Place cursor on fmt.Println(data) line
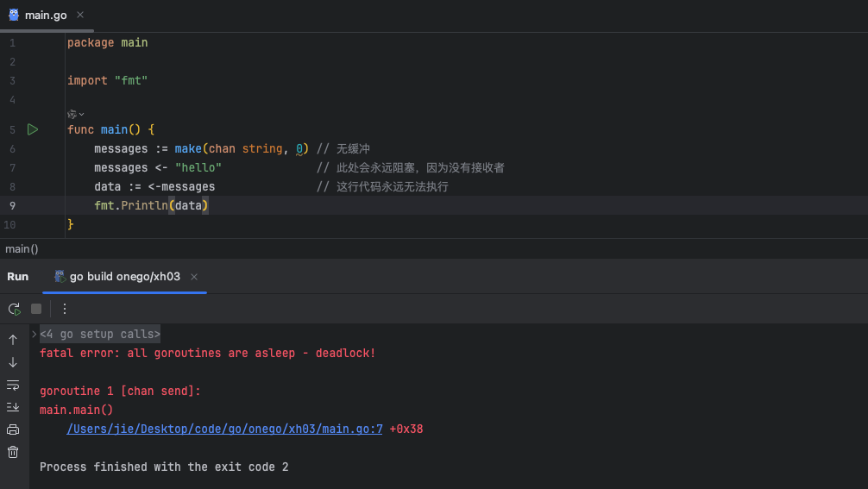This screenshot has height=489, width=868. [151, 206]
